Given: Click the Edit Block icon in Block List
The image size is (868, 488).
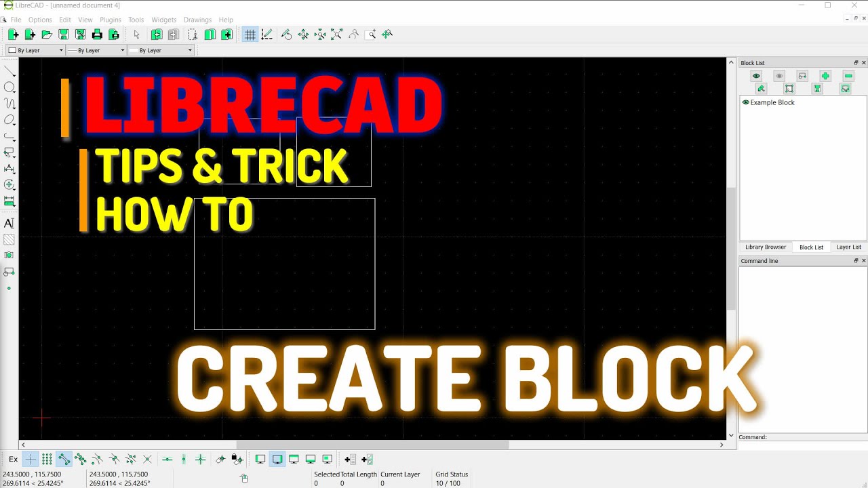Looking at the screenshot, I should click(x=789, y=89).
